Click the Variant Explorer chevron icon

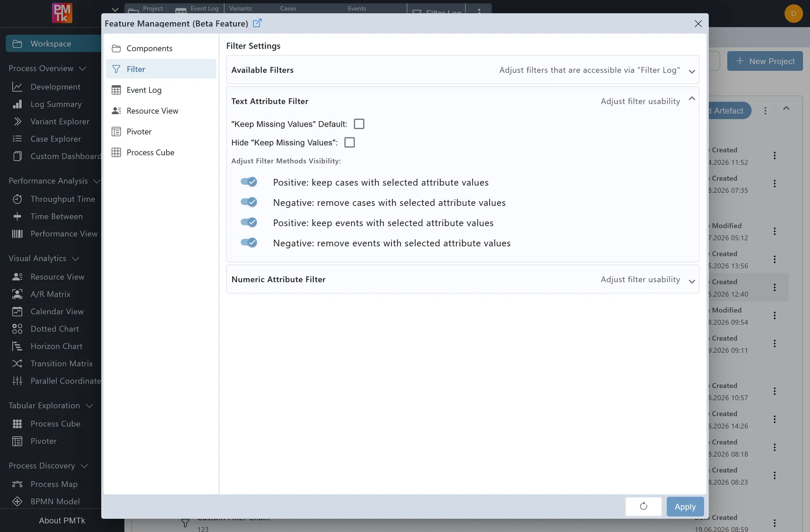click(x=17, y=121)
